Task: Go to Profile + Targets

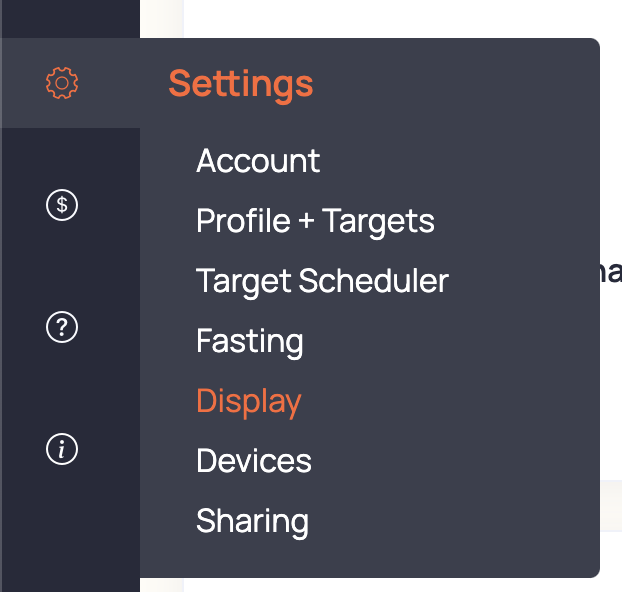Action: pos(315,221)
